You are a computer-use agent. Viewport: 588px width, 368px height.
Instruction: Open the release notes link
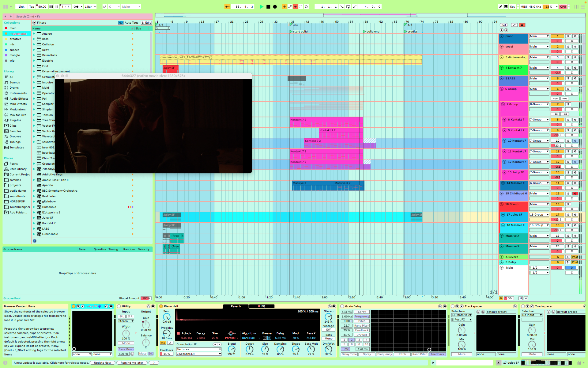pos(69,362)
